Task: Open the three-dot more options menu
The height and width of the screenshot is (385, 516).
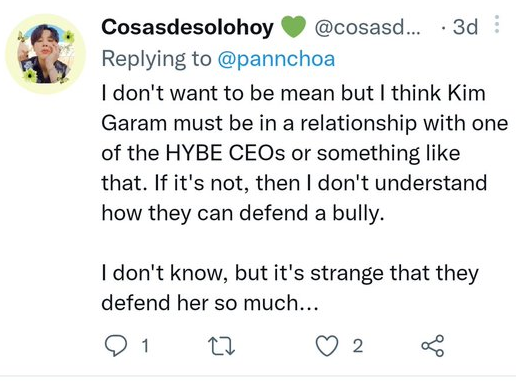Action: click(x=497, y=24)
